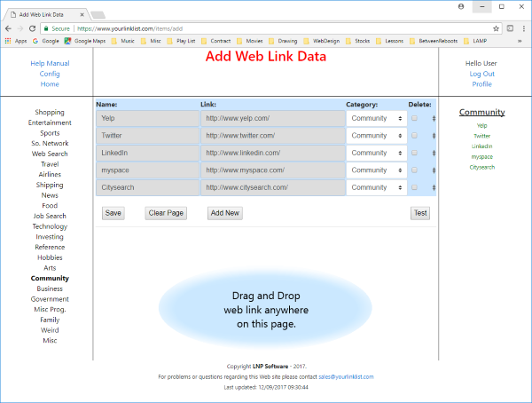The height and width of the screenshot is (403, 532).
Task: Click the reorder handle icon on Yelp row
Action: (434, 119)
